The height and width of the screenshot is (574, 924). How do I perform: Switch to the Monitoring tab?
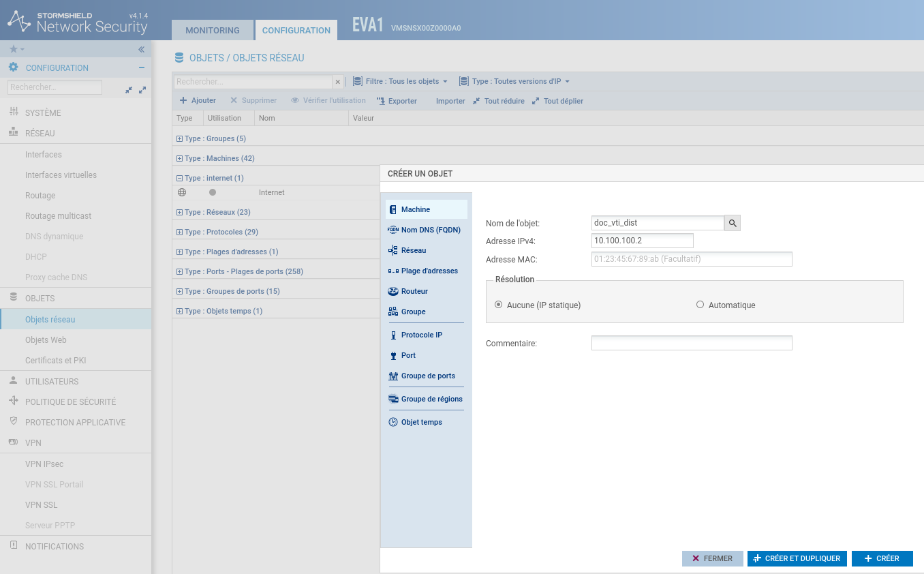(213, 31)
